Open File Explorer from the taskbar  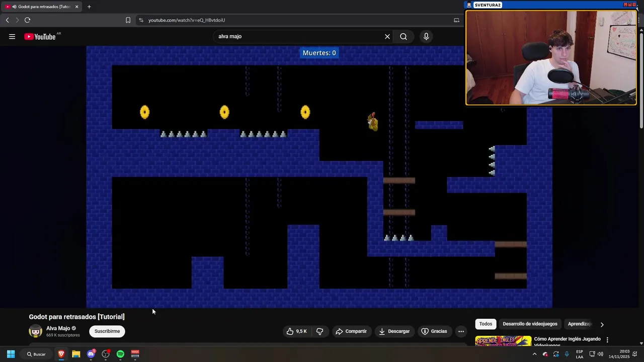coord(76,354)
